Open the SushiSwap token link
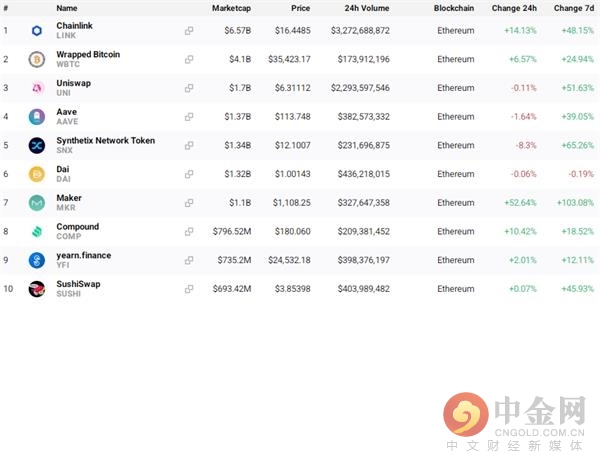The width and height of the screenshot is (600, 464). 78,284
